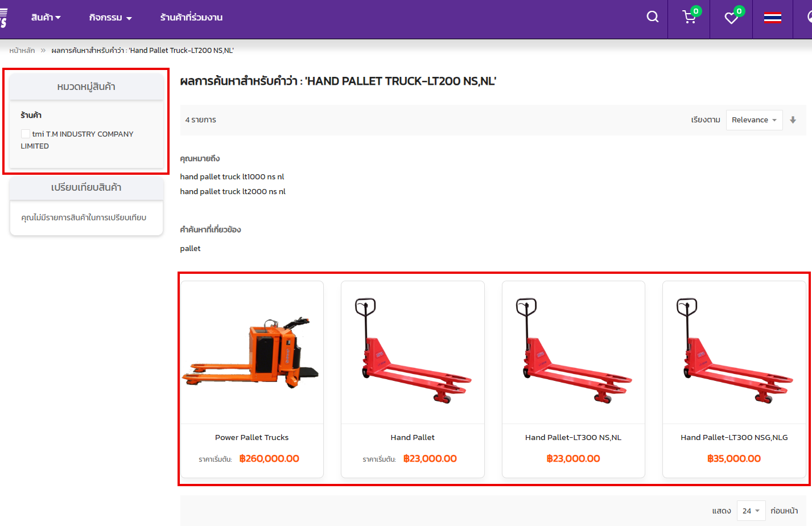Viewport: 812px width, 530px height.
Task: Click the Thai flag language icon
Action: [x=772, y=18]
